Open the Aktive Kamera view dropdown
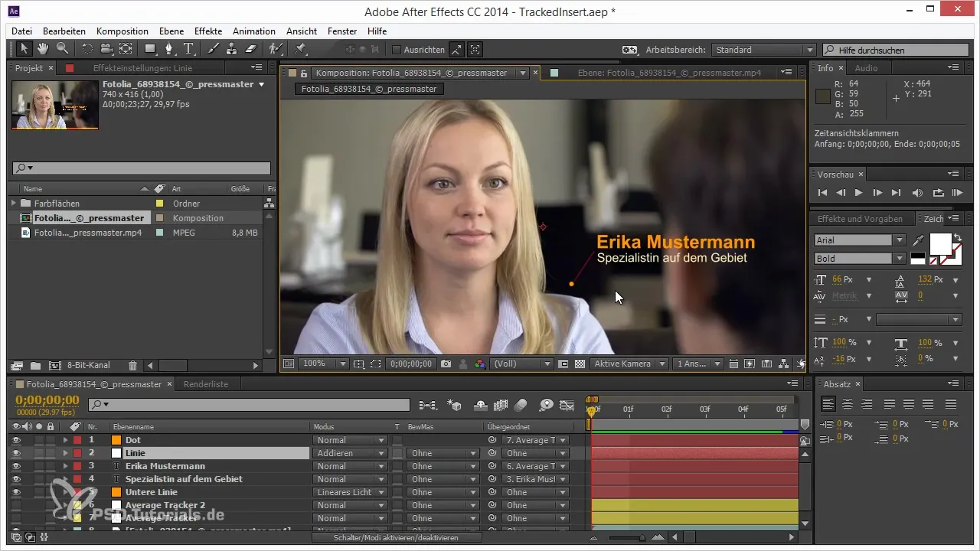Viewport: 980px width, 551px height. tap(629, 364)
